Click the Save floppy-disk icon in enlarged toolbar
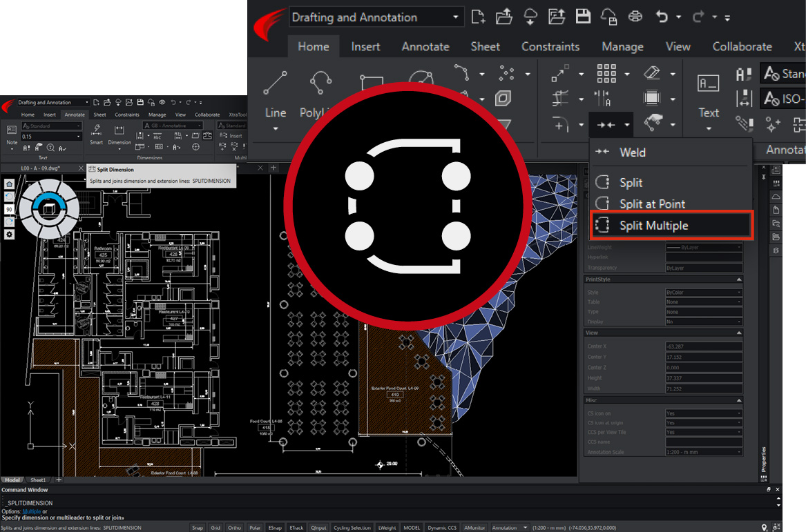Image resolution: width=806 pixels, height=532 pixels. (583, 17)
